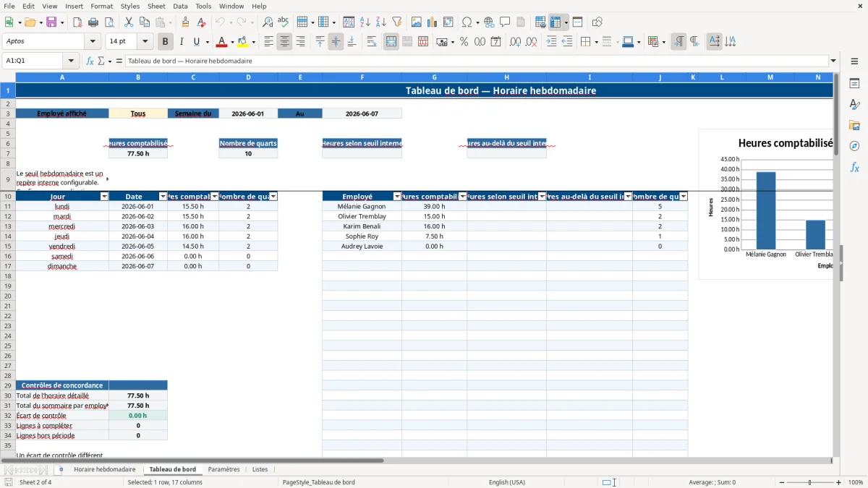Format cells as percent

(x=464, y=42)
